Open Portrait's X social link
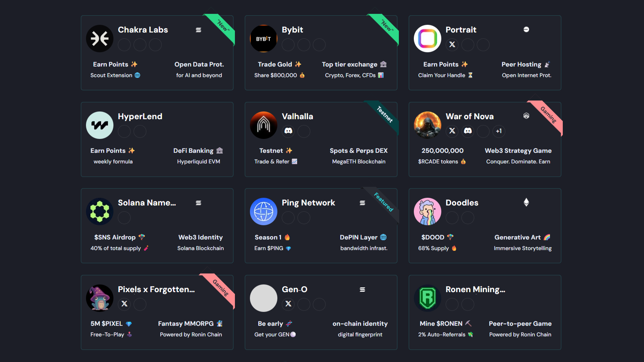This screenshot has width=644, height=362. coord(452,45)
